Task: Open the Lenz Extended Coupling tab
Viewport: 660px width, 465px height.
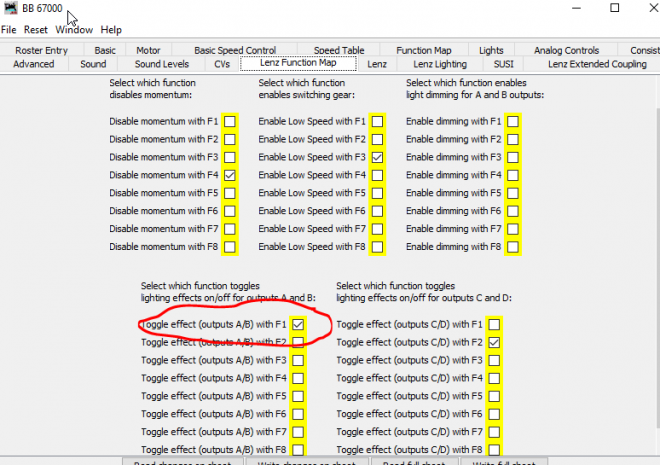Action: coord(597,64)
